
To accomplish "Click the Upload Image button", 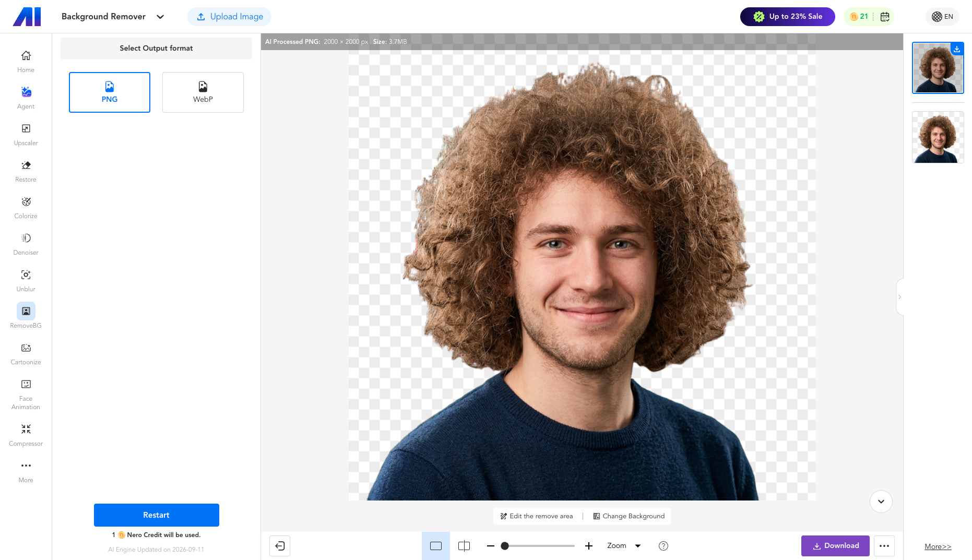I will point(230,17).
